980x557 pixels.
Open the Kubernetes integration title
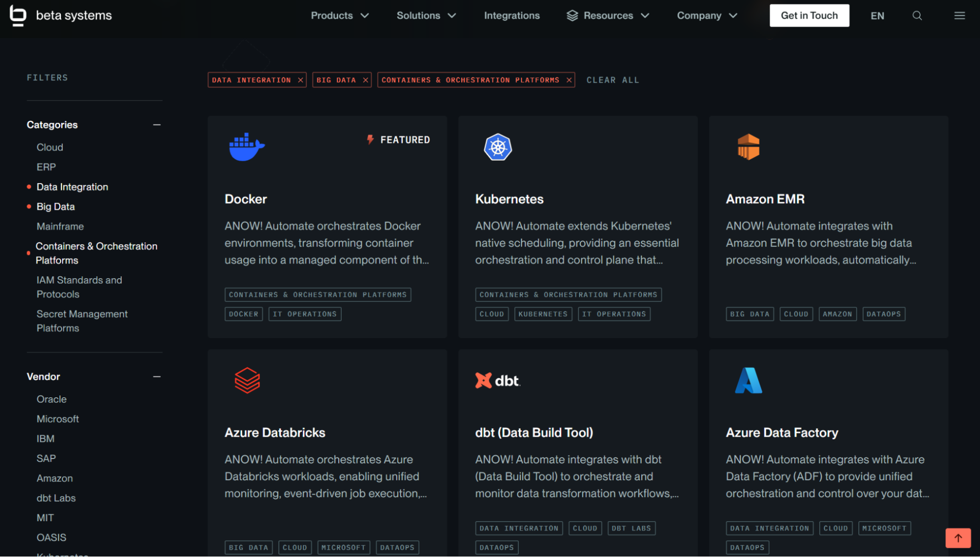[x=509, y=199]
